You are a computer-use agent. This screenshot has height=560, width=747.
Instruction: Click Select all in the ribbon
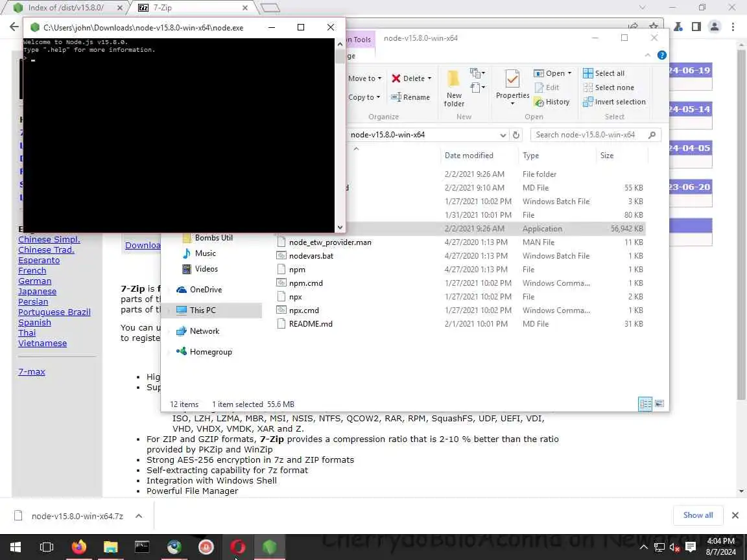point(604,73)
